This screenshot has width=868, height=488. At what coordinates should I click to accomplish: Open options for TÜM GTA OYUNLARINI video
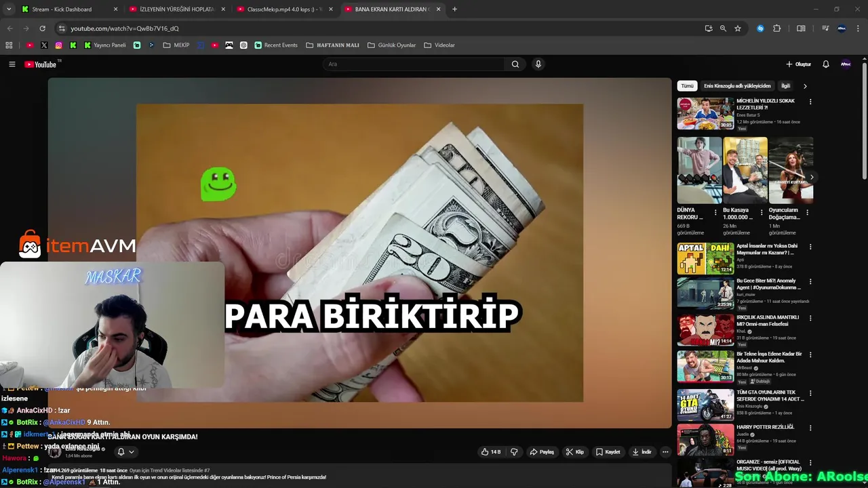pos(810,392)
